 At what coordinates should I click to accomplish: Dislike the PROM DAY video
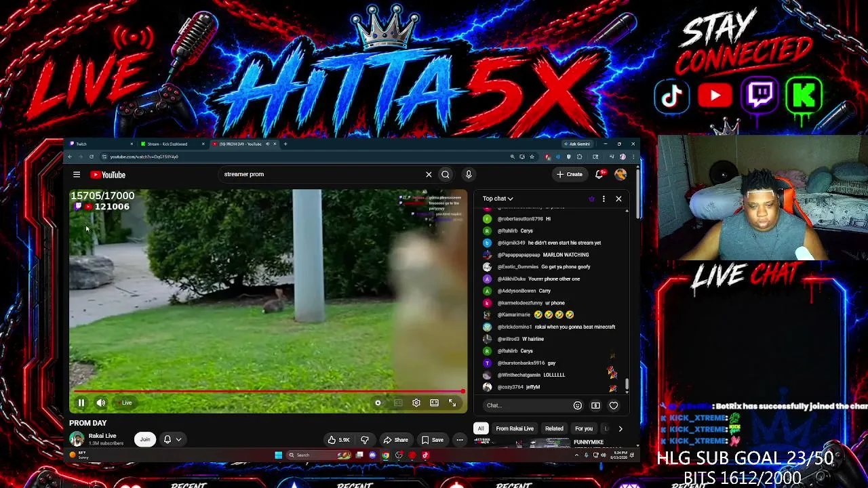(365, 440)
